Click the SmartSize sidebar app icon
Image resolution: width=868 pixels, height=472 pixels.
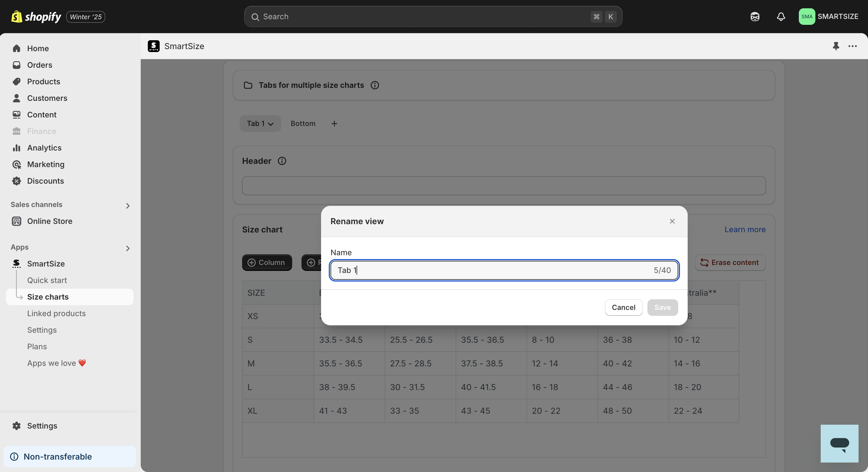tap(17, 264)
